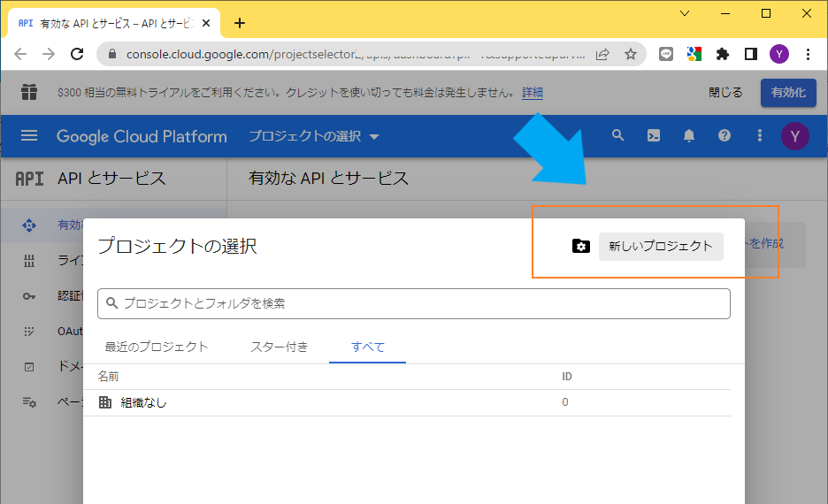The image size is (828, 504).
Task: Focus the project and folder search field
Action: (414, 303)
